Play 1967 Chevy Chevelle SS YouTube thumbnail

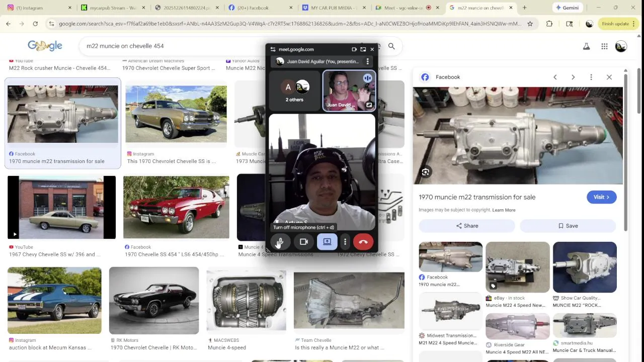pyautogui.click(x=61, y=207)
